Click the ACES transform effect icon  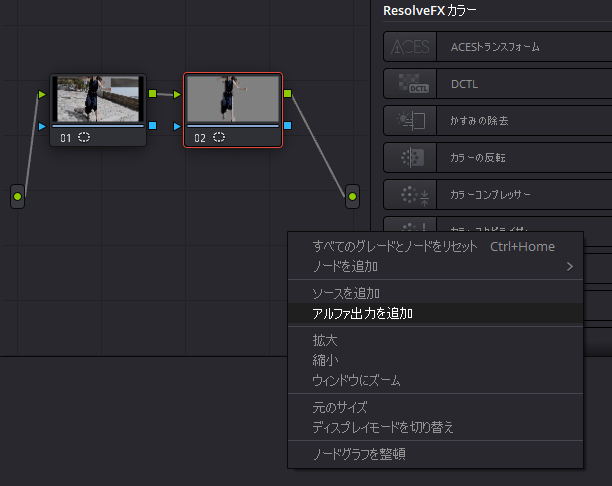[x=410, y=47]
